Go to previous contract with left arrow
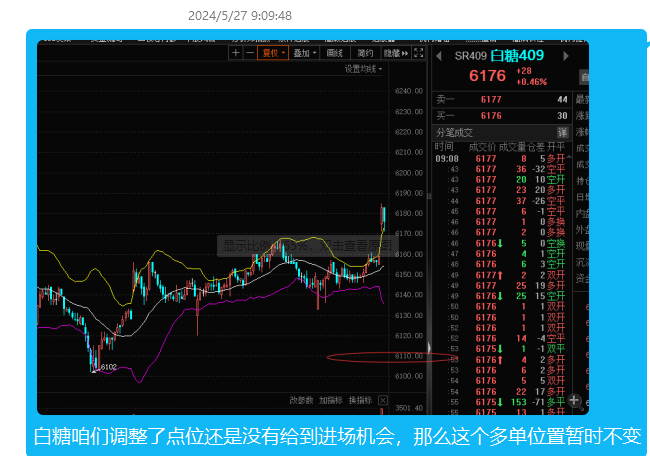The width and height of the screenshot is (650, 456). point(439,56)
